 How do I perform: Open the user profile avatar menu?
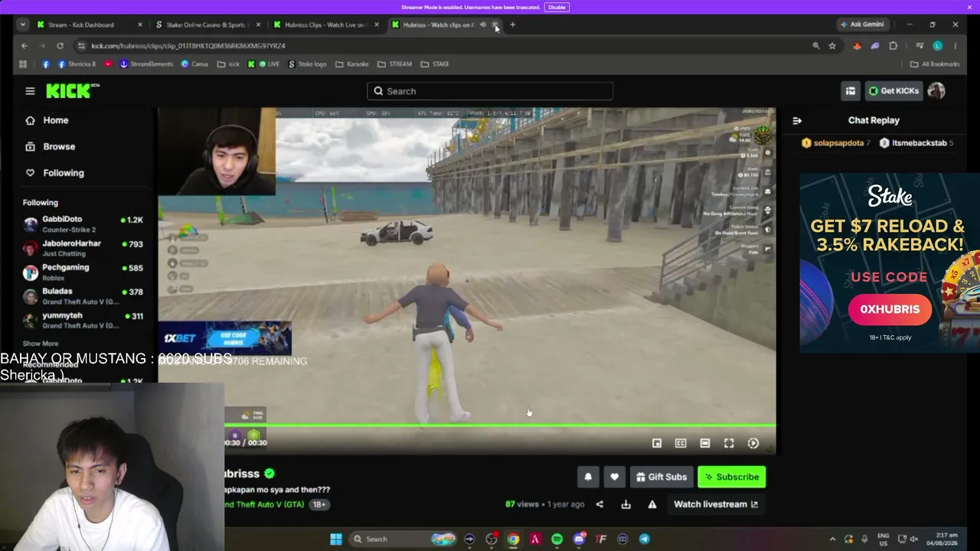(x=936, y=91)
